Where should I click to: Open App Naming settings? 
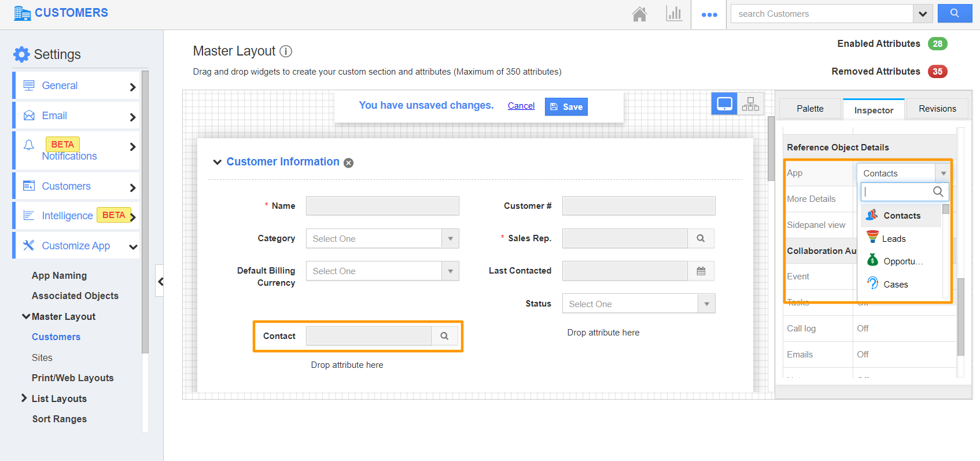[x=59, y=276]
